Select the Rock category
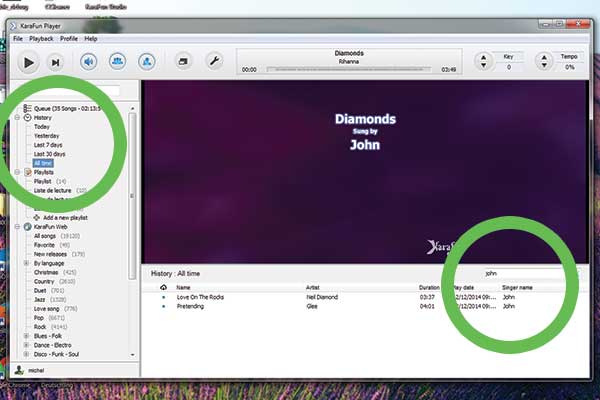600x400 pixels. [x=50, y=327]
